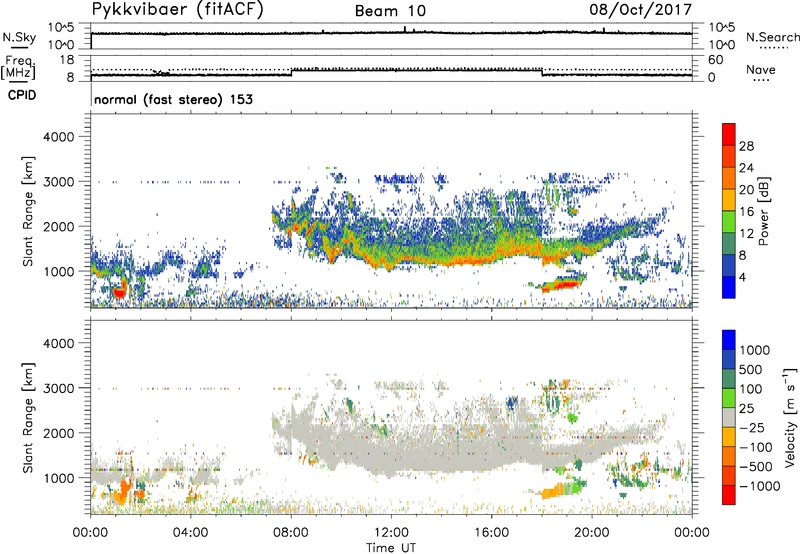Click the 'N.Search' legend label

[772, 37]
